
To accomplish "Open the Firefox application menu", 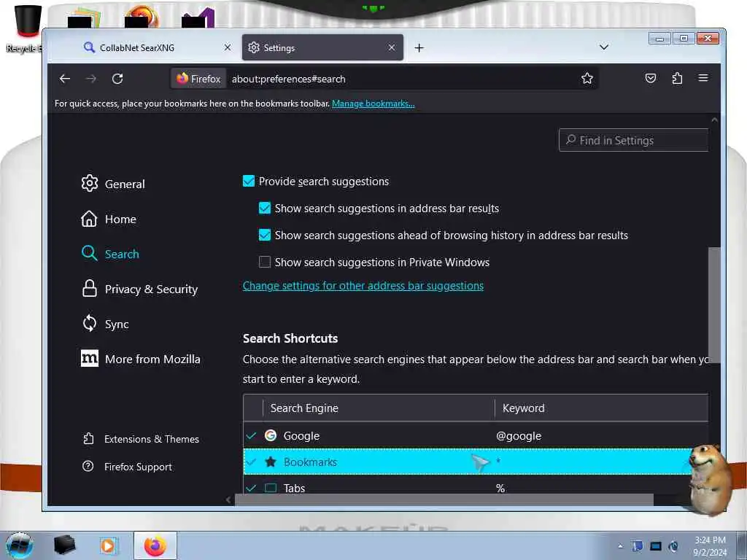I will click(703, 78).
